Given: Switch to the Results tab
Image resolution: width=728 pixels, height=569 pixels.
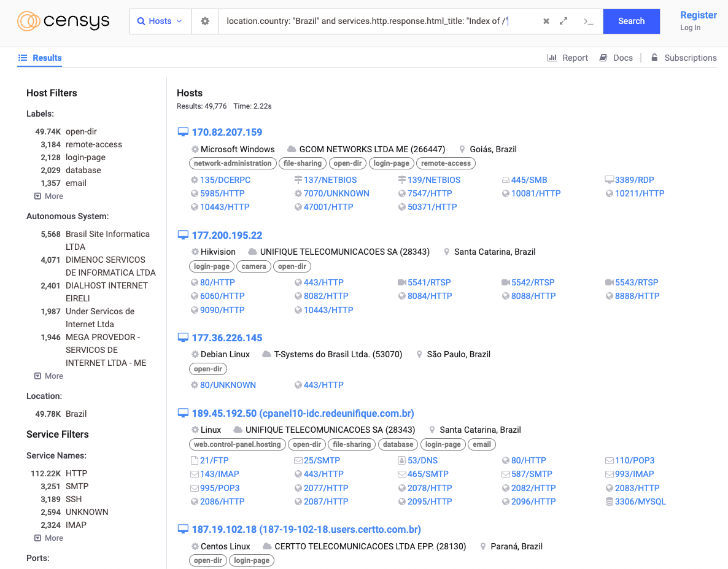Looking at the screenshot, I should pyautogui.click(x=40, y=58).
